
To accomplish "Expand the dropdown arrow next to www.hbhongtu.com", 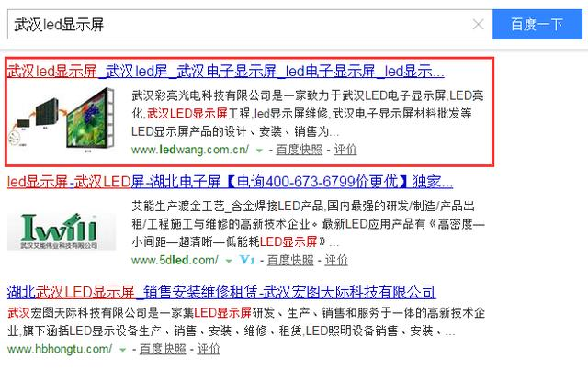I will 122,350.
